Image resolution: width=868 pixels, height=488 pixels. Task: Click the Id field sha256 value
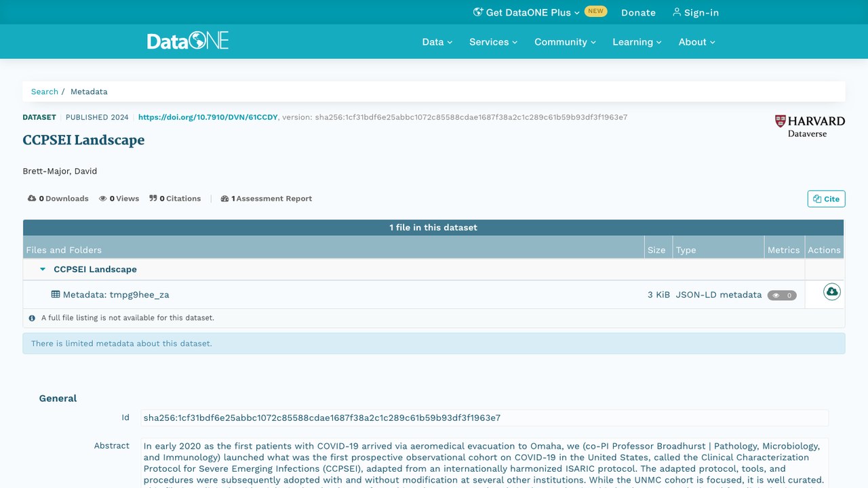(x=484, y=418)
